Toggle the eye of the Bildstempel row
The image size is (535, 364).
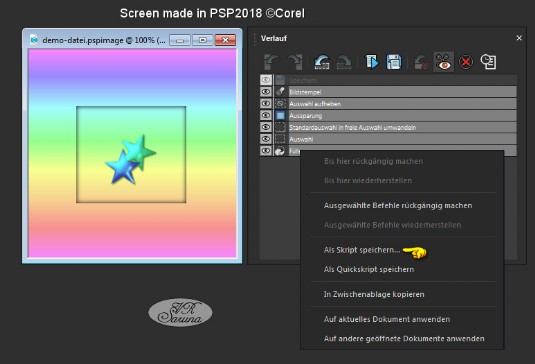[266, 92]
